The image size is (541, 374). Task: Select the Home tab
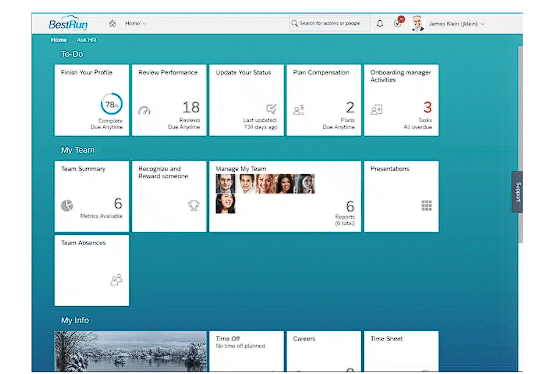(x=59, y=40)
